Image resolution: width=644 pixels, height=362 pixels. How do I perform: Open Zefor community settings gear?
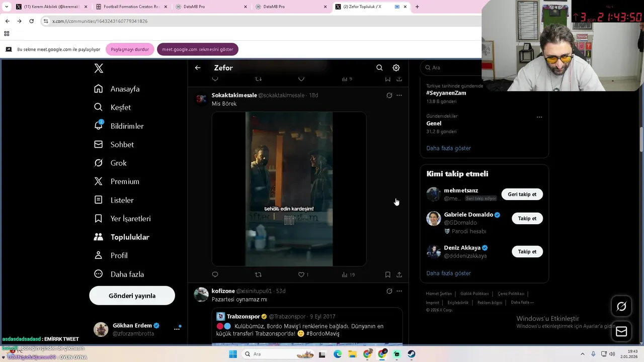click(396, 68)
